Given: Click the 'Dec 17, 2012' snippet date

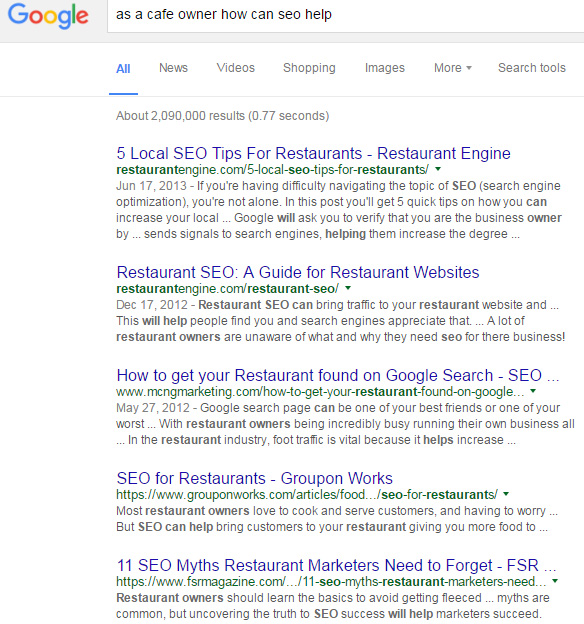Looking at the screenshot, I should [x=152, y=305].
